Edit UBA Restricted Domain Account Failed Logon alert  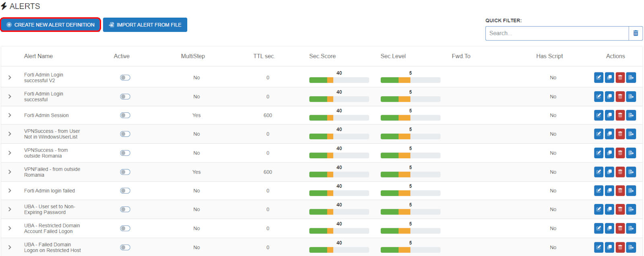pyautogui.click(x=599, y=228)
